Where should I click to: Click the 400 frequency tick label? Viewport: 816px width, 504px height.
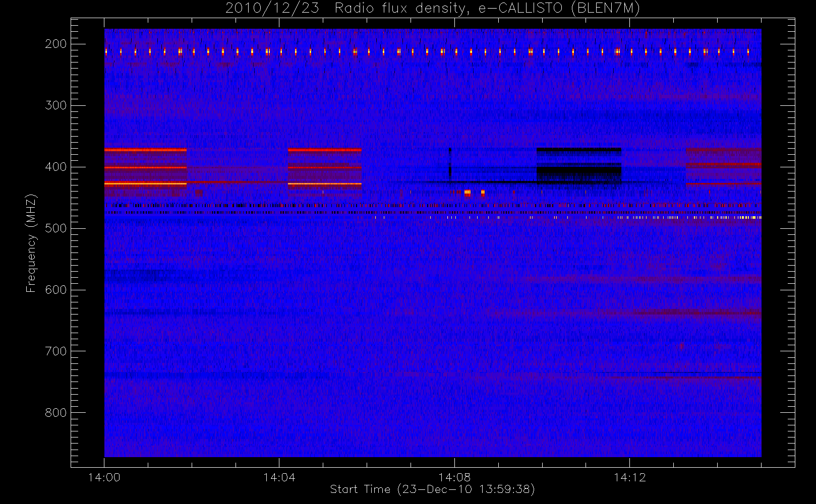(x=56, y=167)
